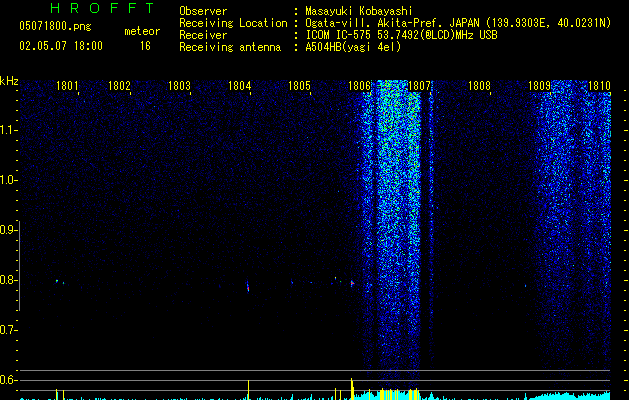Click the HROFFT title text
The image size is (629, 400).
coord(102,8)
